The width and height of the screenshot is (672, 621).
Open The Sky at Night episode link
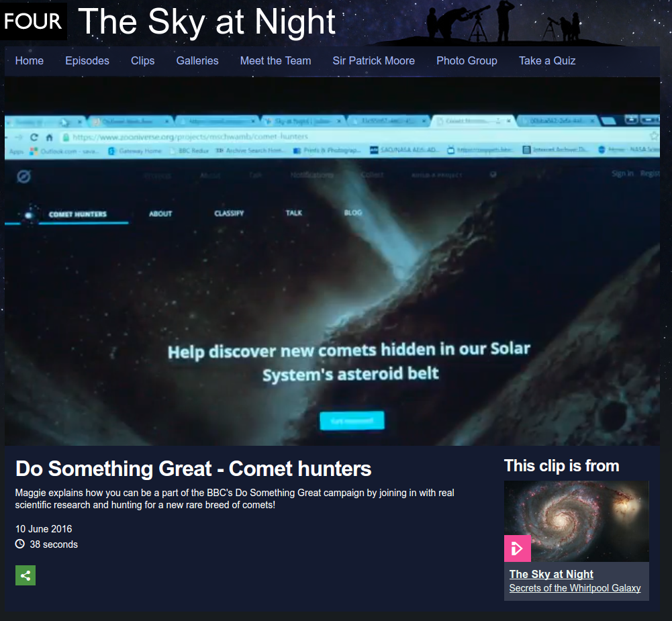click(551, 574)
